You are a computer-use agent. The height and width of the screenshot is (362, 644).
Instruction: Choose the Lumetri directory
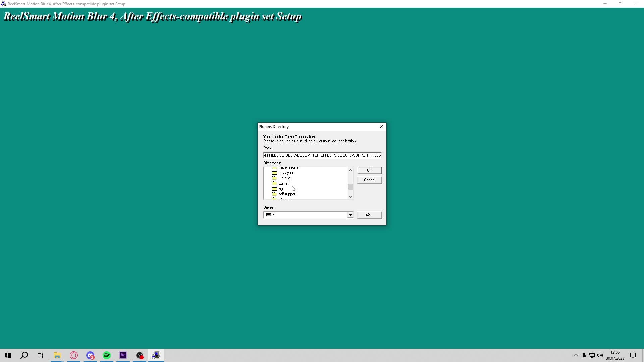pos(284,183)
